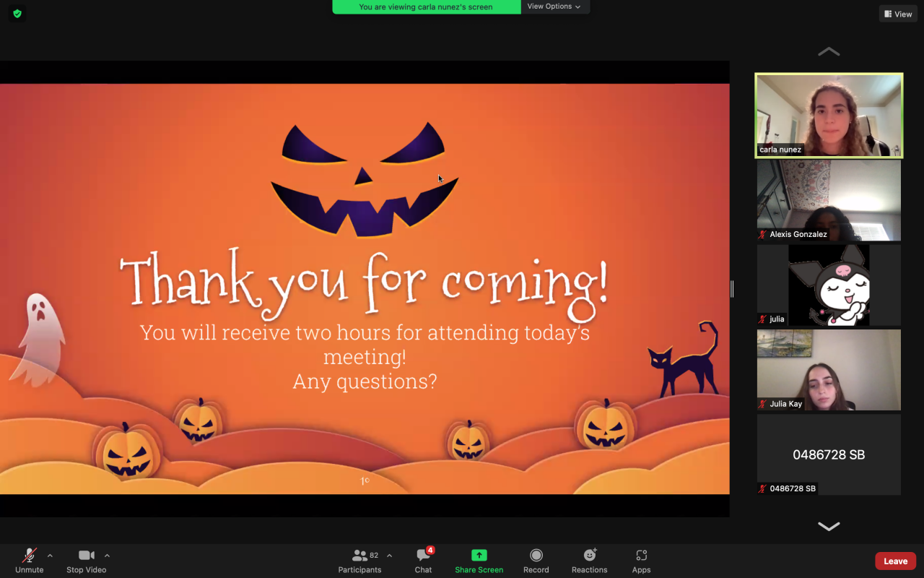This screenshot has width=924, height=578.
Task: Click the Share Screen button
Action: (479, 560)
